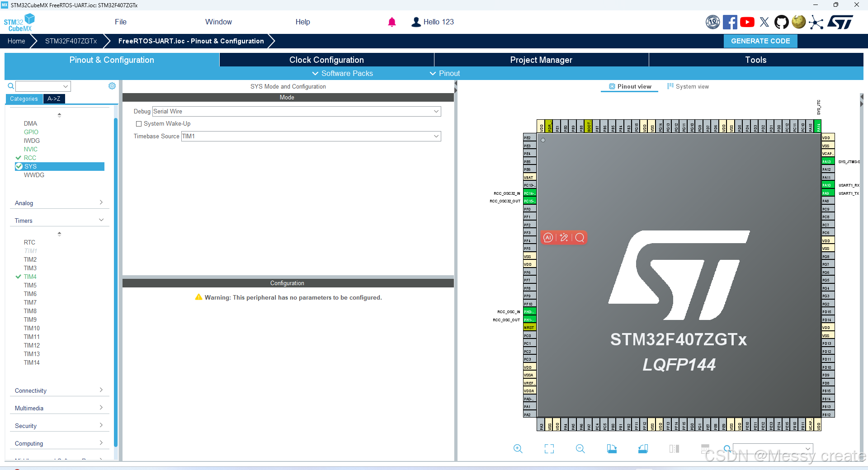
Task: Click the red search circle icon on the chip
Action: click(x=580, y=238)
